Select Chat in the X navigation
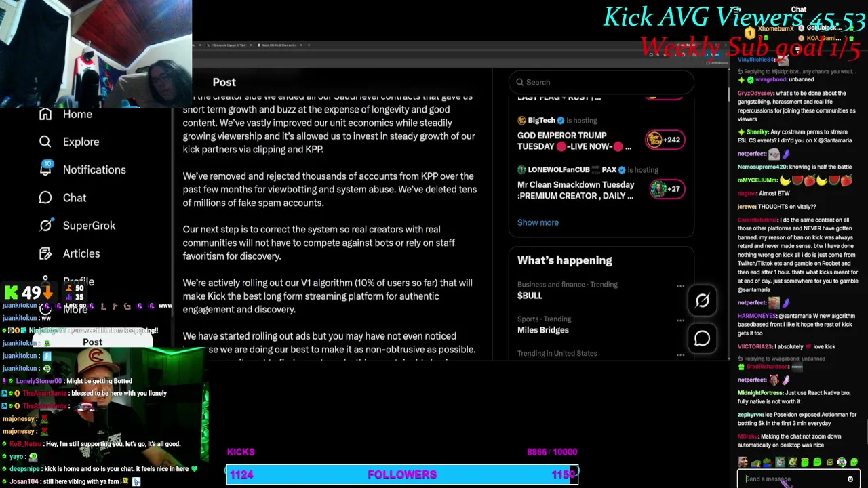868x488 pixels. point(75,197)
